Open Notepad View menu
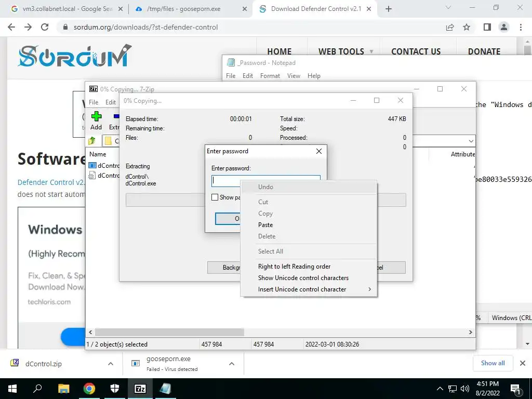Image resolution: width=532 pixels, height=399 pixels. point(294,76)
